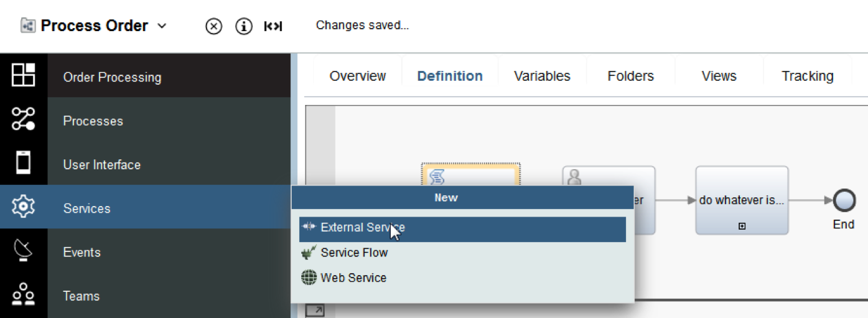Image resolution: width=868 pixels, height=318 pixels.
Task: Open the Process Order title dropdown
Action: (x=162, y=26)
